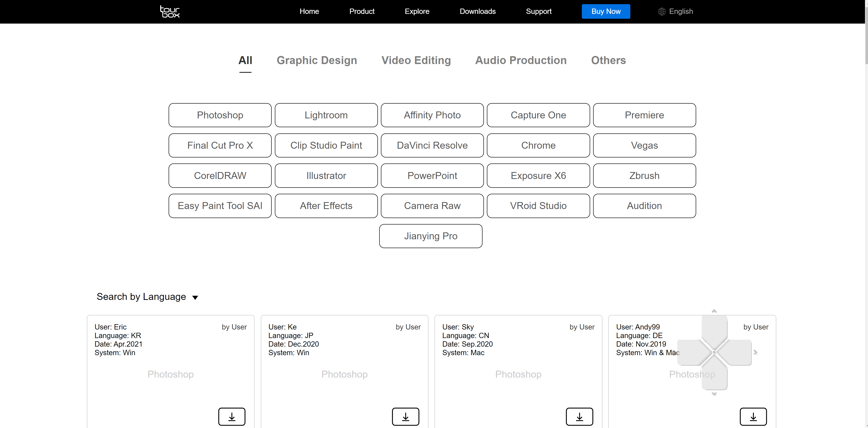
Task: Filter presets by Chrome
Action: click(x=538, y=145)
